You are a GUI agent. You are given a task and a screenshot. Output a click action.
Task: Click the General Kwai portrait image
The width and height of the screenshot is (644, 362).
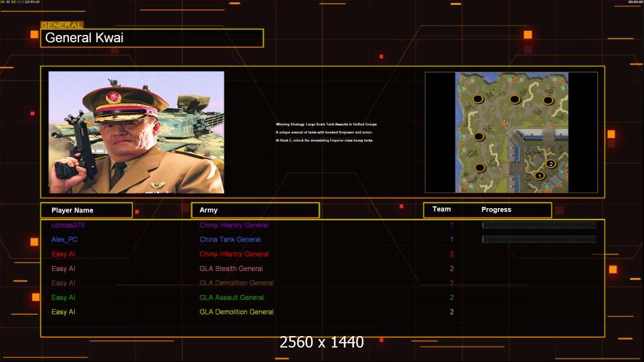[x=137, y=132]
